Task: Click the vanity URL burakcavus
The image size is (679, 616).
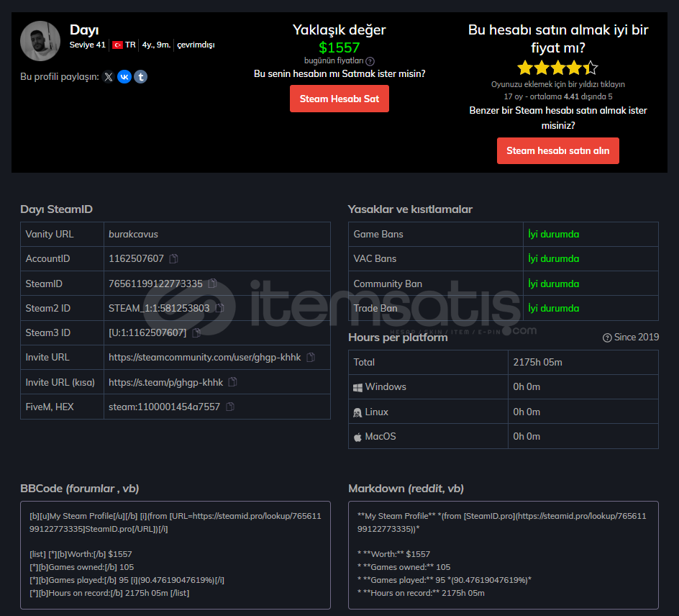Action: 133,234
